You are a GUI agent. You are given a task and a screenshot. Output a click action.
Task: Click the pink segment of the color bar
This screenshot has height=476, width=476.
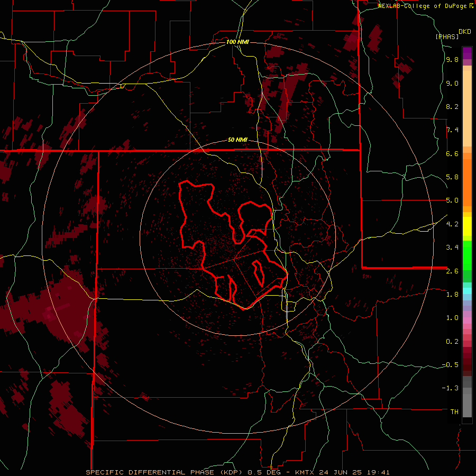point(467,321)
